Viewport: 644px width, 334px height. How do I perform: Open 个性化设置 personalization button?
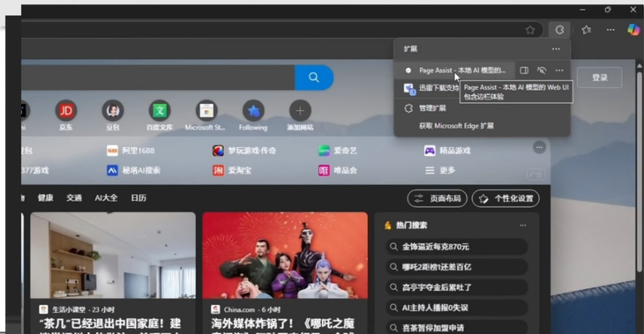coord(505,198)
